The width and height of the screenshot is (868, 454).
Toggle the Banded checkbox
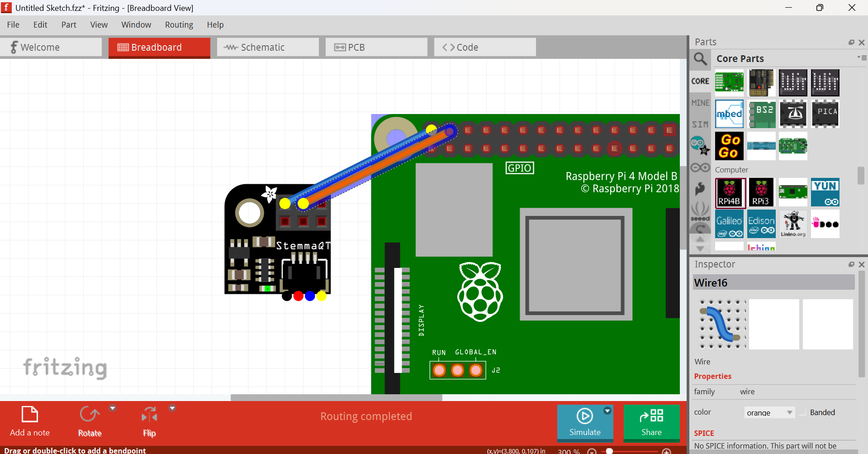click(x=803, y=412)
